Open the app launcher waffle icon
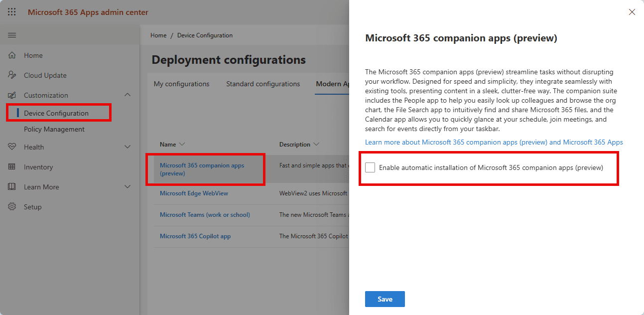 12,12
